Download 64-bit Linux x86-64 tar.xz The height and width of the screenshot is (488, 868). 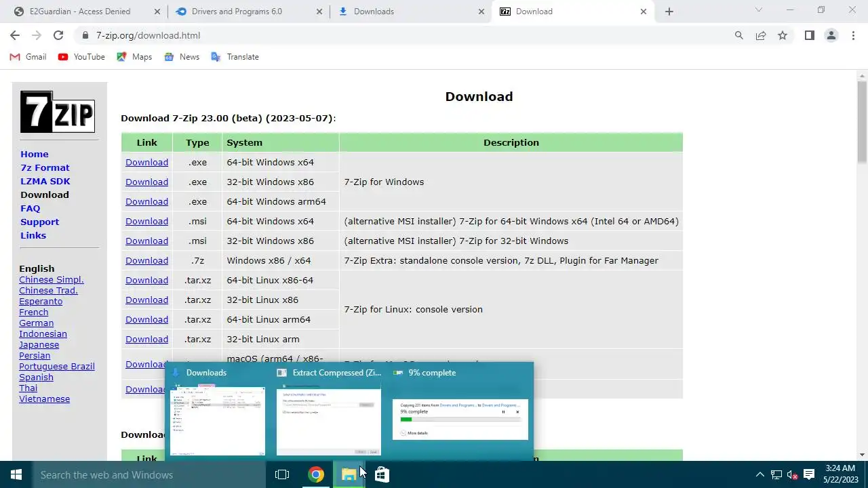(x=146, y=281)
